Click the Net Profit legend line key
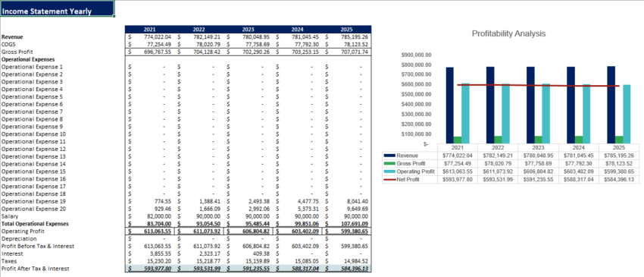Screen dimensions: 644x277 pos(389,179)
